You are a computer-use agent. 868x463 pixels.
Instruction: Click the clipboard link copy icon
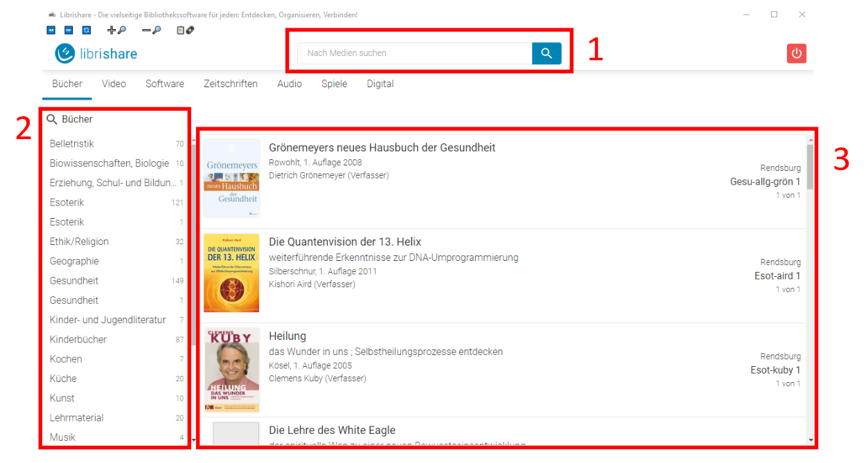coord(185,30)
